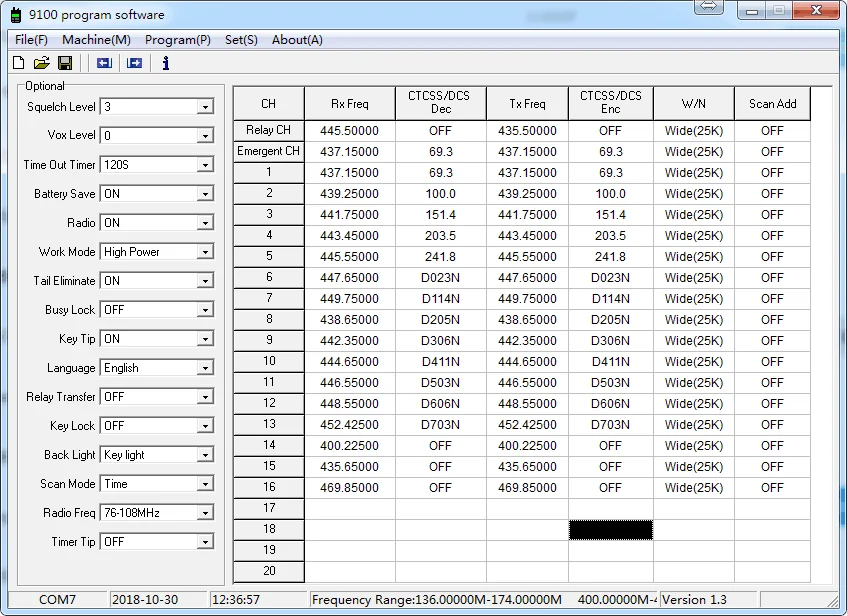Click the double-arrow icon near window controls
847x616 pixels.
(x=709, y=7)
